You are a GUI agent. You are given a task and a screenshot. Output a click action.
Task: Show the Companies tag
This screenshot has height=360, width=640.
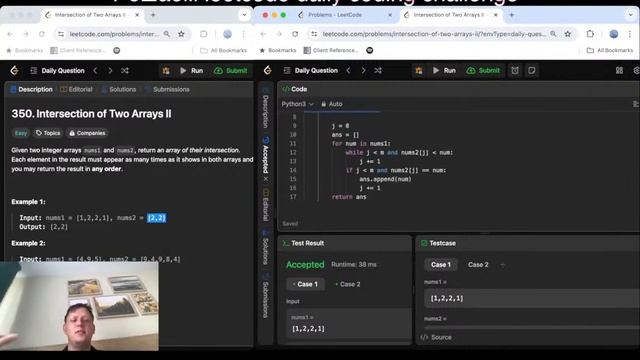point(87,133)
